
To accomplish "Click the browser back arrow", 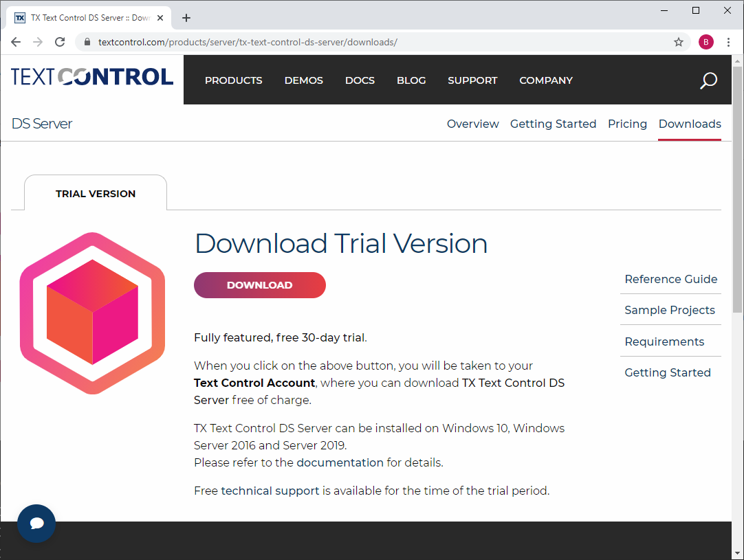I will tap(16, 42).
